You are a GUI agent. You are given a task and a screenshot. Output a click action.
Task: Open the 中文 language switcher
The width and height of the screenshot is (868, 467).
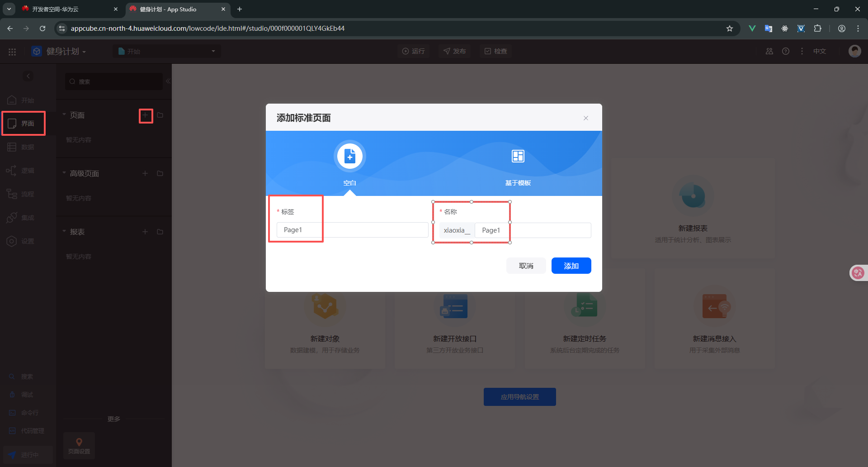(819, 51)
